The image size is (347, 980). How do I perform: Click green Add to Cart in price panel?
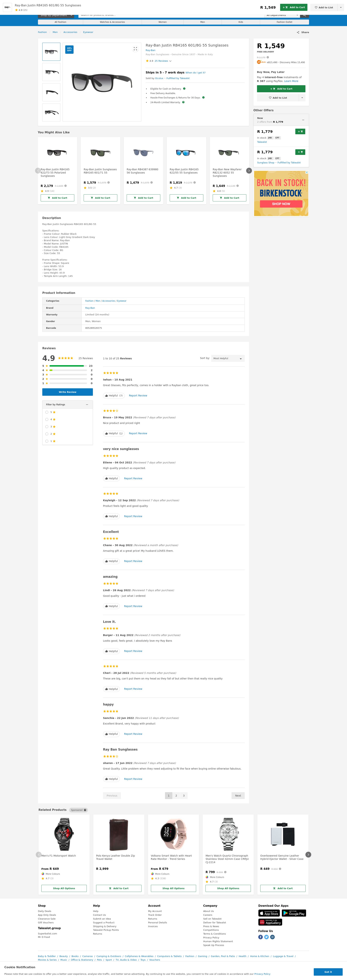point(281,89)
